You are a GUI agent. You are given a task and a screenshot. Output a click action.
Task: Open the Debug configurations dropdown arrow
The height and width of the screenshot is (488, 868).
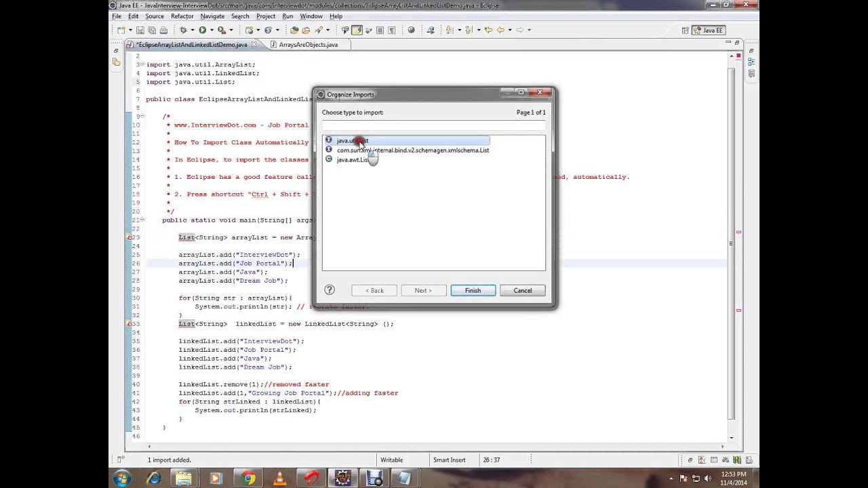[192, 30]
